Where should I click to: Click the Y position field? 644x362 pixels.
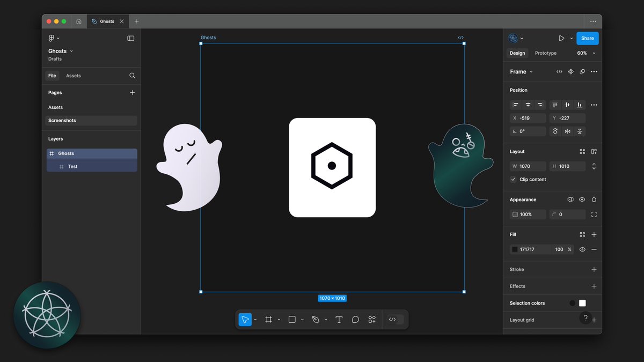pos(568,118)
